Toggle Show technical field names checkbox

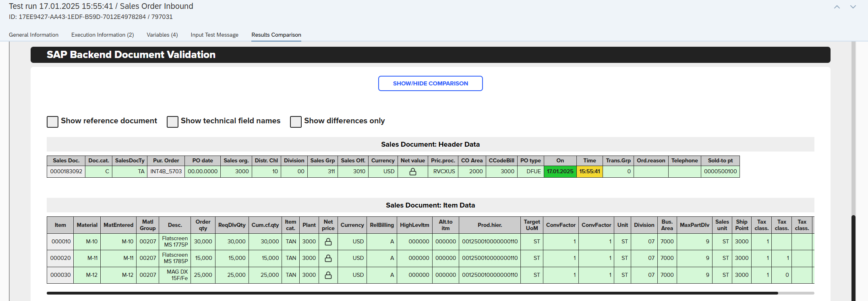coord(172,122)
